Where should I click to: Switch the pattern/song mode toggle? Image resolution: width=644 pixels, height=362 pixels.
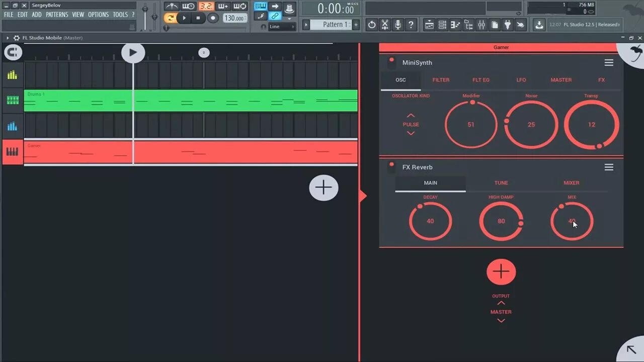(x=171, y=18)
